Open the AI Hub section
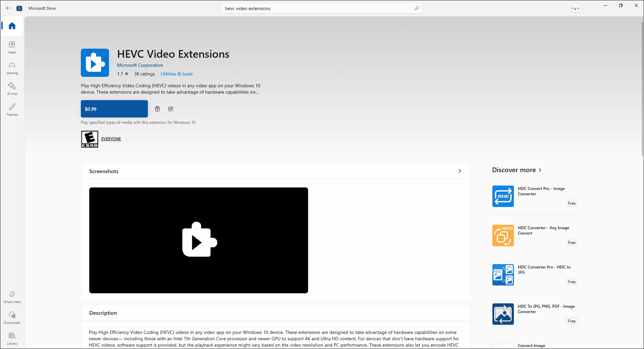644x349 pixels. [12, 89]
